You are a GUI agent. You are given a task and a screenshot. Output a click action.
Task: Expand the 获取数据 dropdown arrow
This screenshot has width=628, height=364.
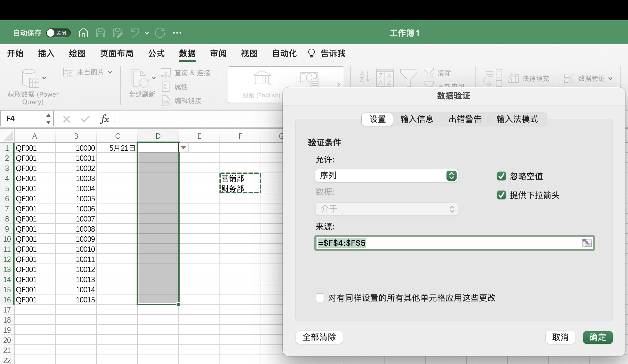[44, 78]
